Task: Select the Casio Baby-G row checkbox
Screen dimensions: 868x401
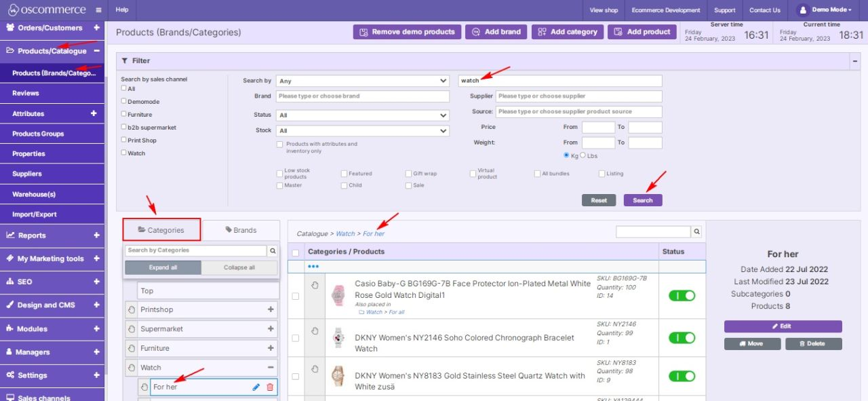Action: click(295, 296)
